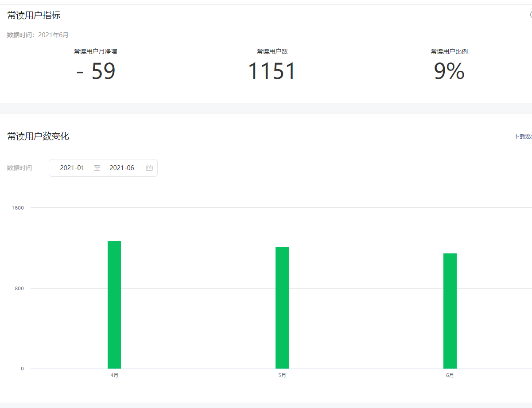
Task: Select the green bar for 4月
Action: click(x=114, y=305)
